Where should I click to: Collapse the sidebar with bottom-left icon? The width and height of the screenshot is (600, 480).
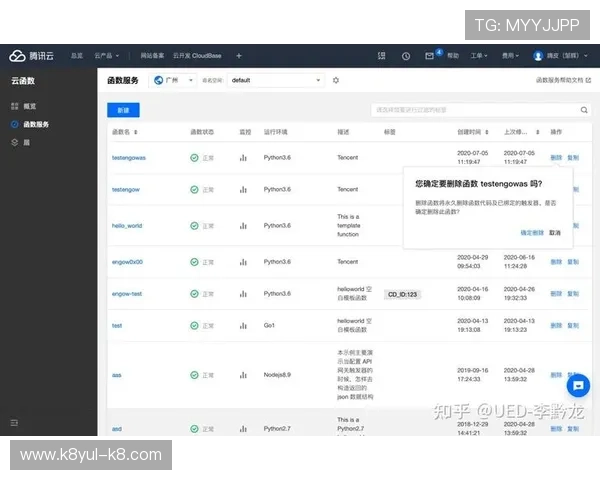click(x=14, y=424)
